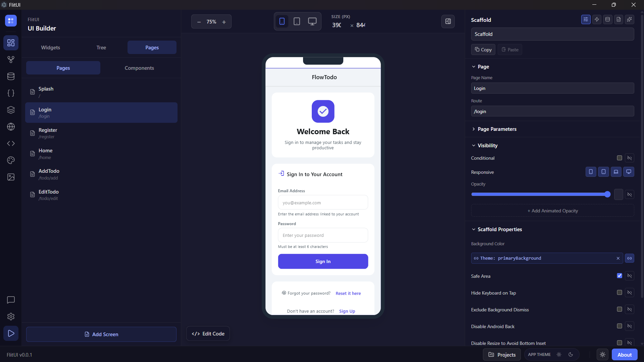Select the desktop device preview
The height and width of the screenshot is (362, 644).
tap(312, 21)
